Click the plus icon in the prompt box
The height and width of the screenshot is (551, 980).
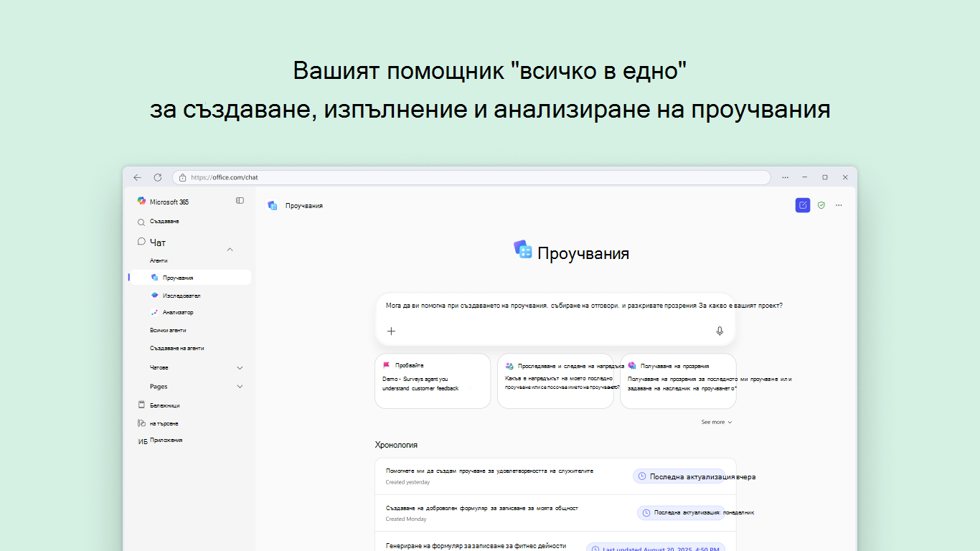point(391,331)
